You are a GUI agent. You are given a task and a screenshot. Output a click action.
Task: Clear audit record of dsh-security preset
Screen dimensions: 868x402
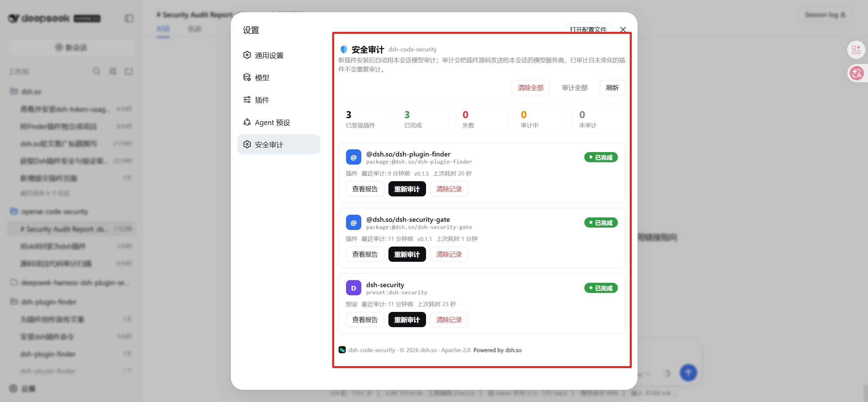449,320
